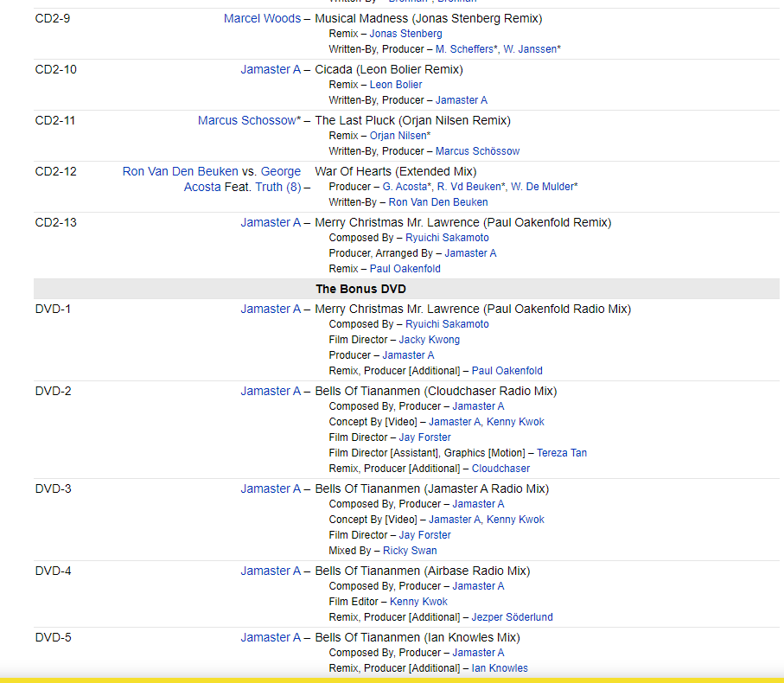
Task: Click Leon Bolier remix credit link
Action: click(x=396, y=85)
